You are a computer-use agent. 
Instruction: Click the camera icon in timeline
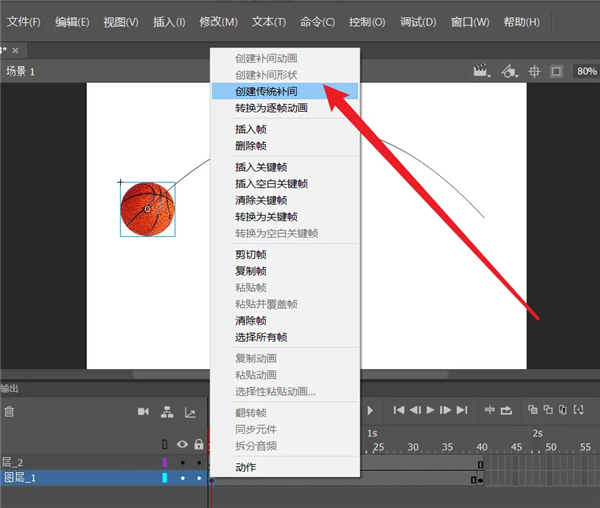pyautogui.click(x=143, y=410)
